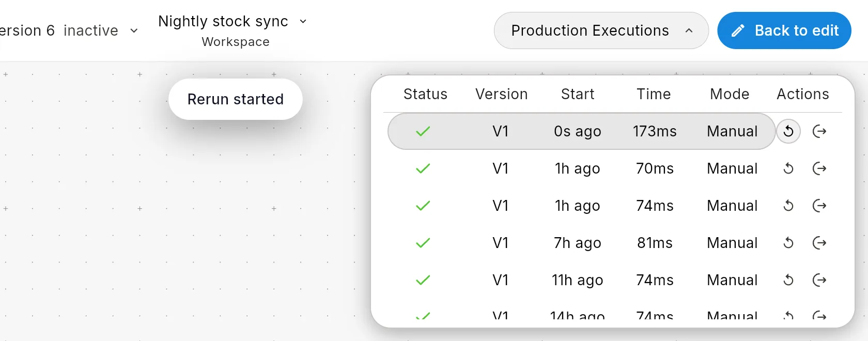
Task: Open the 81ms execution details
Action: click(x=819, y=243)
